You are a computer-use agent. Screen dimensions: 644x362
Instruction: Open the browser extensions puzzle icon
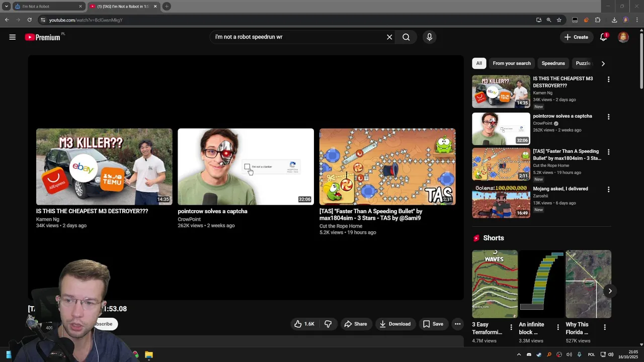pos(598,20)
